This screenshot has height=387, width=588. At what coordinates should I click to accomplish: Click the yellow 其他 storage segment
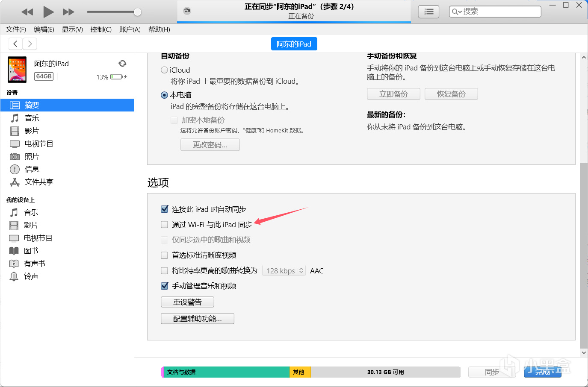pyautogui.click(x=300, y=372)
